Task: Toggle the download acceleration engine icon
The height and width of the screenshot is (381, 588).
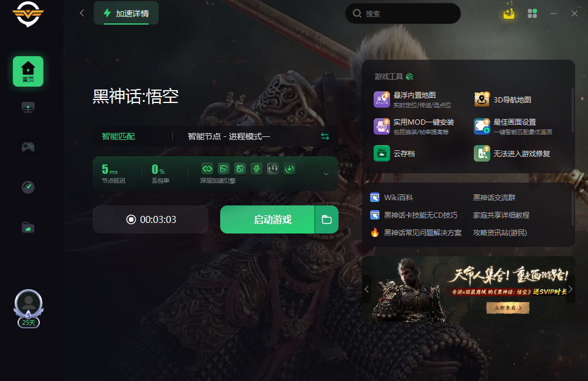Action: (289, 169)
